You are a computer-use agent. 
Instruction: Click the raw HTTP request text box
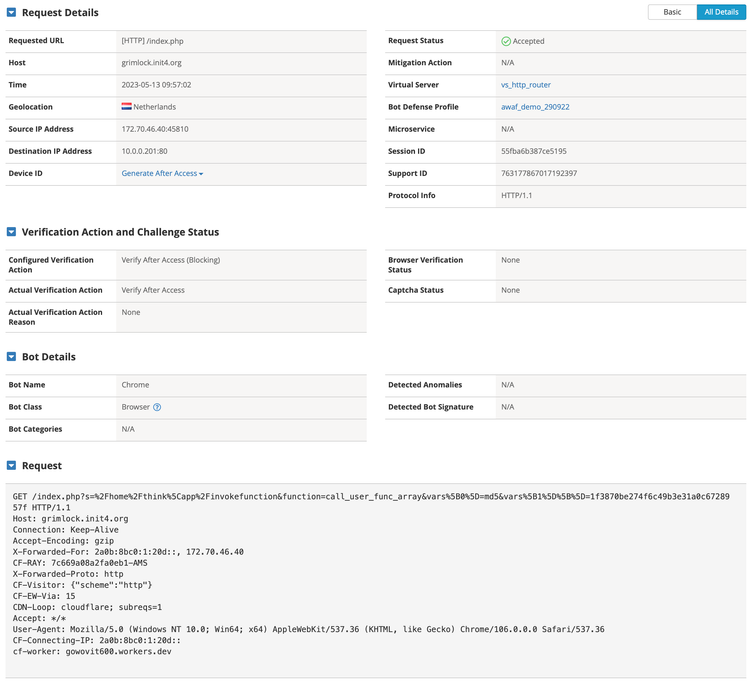[376, 578]
